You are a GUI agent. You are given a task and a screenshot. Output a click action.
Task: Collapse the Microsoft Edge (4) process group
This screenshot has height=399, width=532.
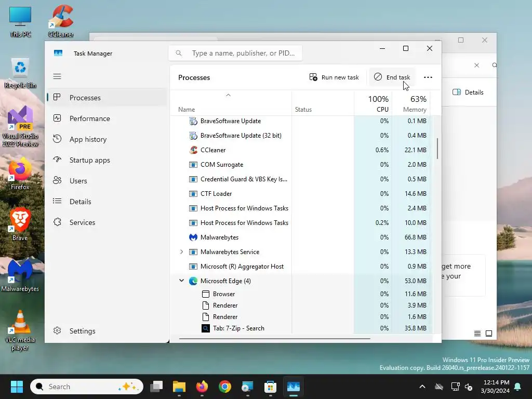click(181, 281)
